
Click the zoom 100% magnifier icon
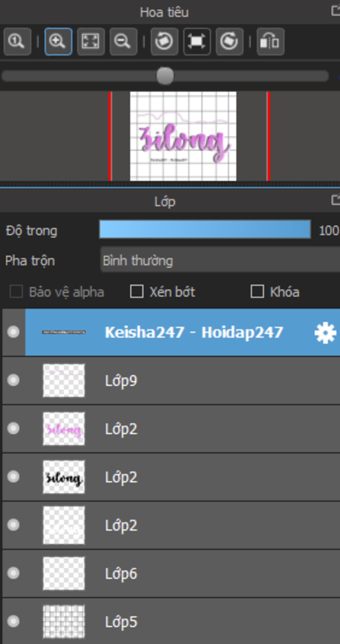coord(17,42)
